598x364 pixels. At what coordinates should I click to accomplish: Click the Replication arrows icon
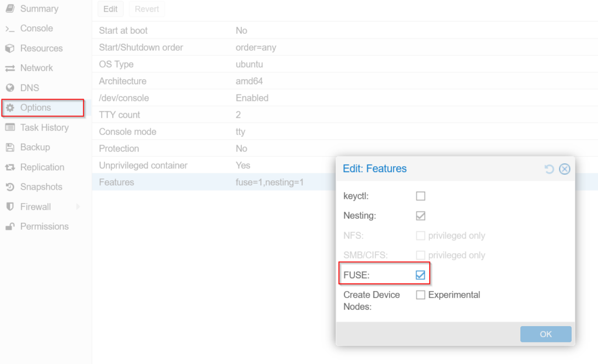(11, 167)
